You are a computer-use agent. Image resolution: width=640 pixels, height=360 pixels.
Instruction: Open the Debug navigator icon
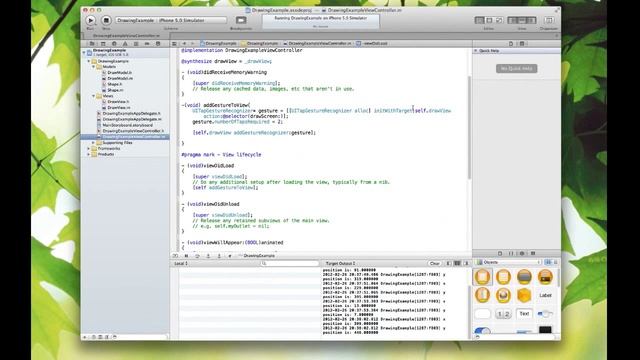tap(136, 44)
